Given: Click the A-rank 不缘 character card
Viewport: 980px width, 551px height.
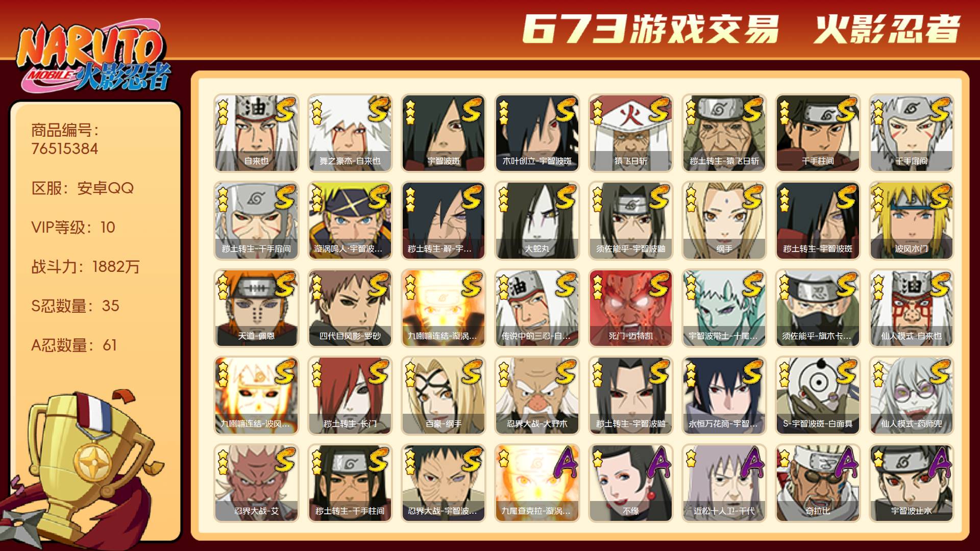Looking at the screenshot, I should point(630,483).
